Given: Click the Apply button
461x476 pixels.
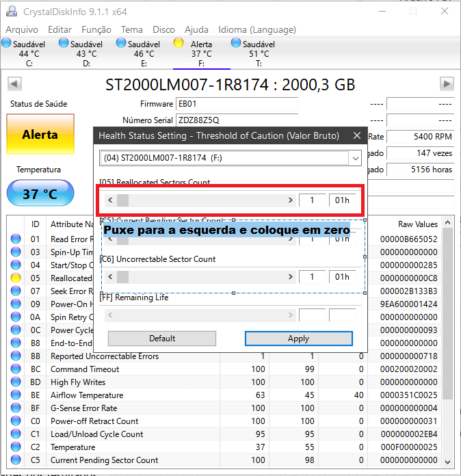Looking at the screenshot, I should (x=298, y=338).
